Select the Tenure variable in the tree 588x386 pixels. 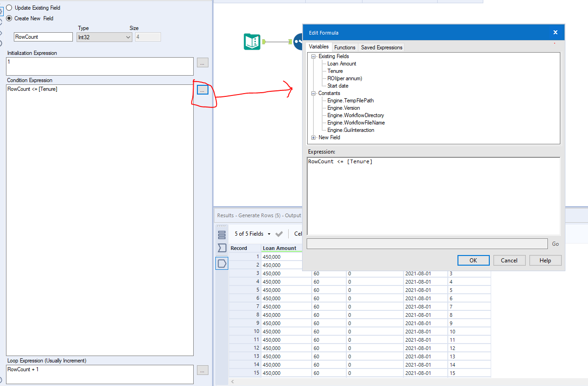pyautogui.click(x=334, y=71)
